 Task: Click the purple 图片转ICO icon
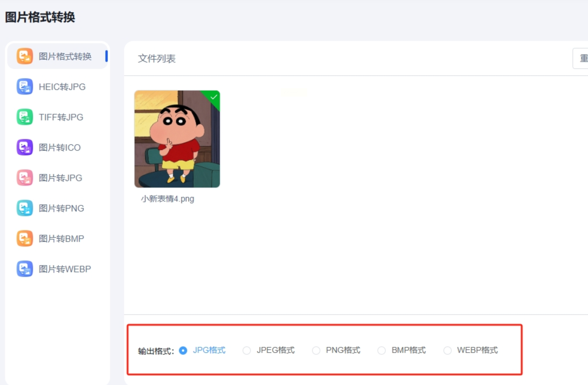click(25, 147)
